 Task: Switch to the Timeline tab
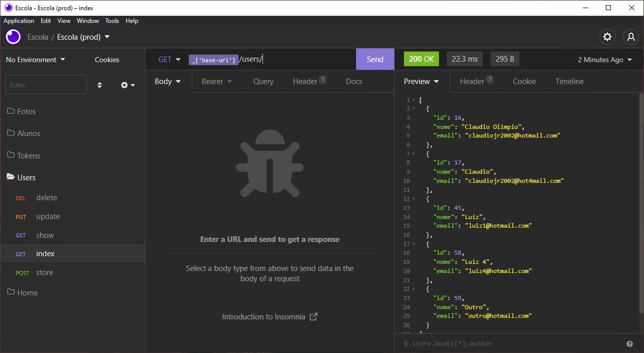569,81
